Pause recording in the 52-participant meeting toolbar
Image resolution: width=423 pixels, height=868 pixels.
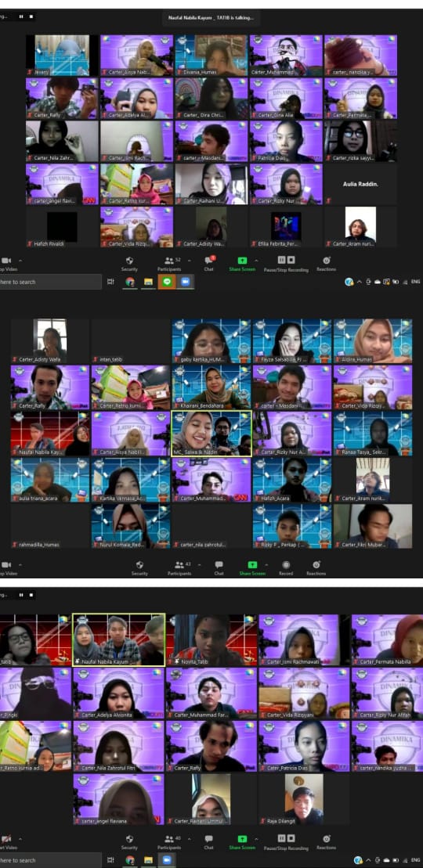tap(282, 260)
